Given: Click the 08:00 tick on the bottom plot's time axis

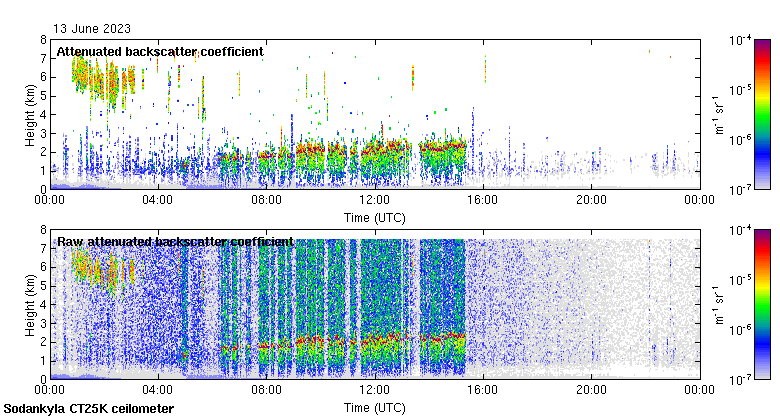Looking at the screenshot, I should click(x=266, y=390).
